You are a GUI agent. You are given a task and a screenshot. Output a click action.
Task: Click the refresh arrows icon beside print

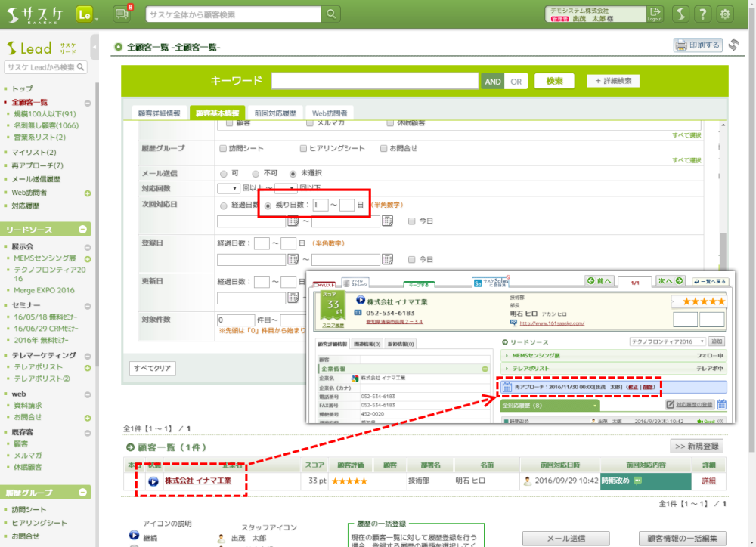(734, 45)
